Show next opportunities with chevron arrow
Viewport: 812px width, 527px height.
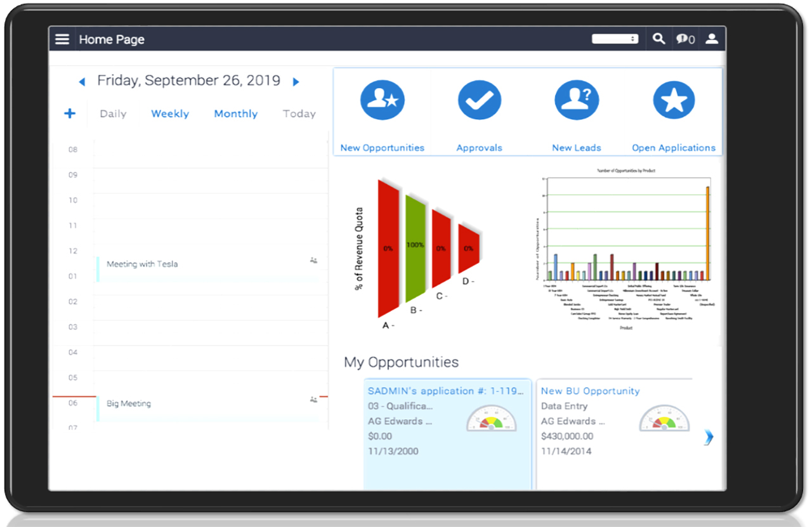pos(709,437)
